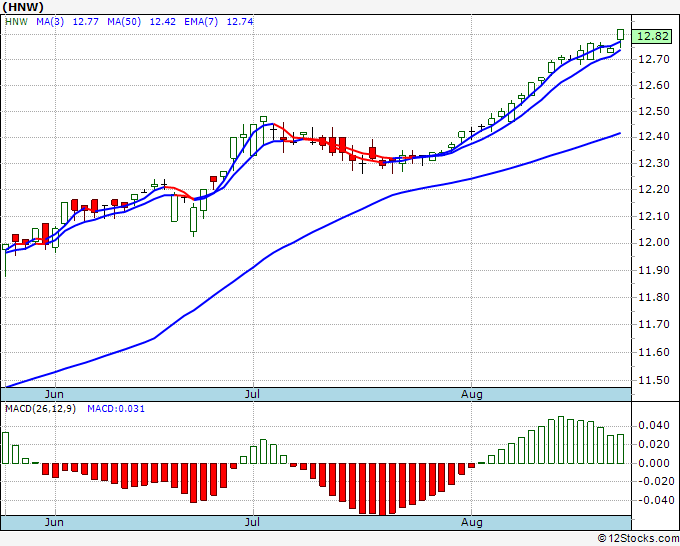
Task: Click the 0.000 MACD axis label
Action: click(x=654, y=463)
